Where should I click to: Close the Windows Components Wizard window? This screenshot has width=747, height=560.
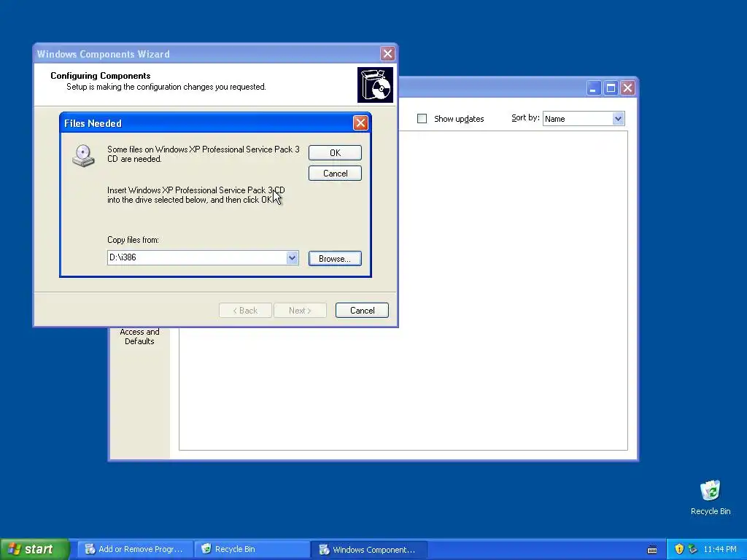click(388, 53)
